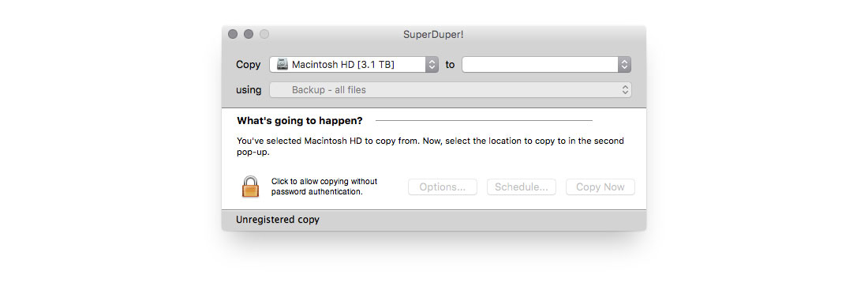
Task: Click the 'Click to allow copying without' text
Action: pos(324,182)
